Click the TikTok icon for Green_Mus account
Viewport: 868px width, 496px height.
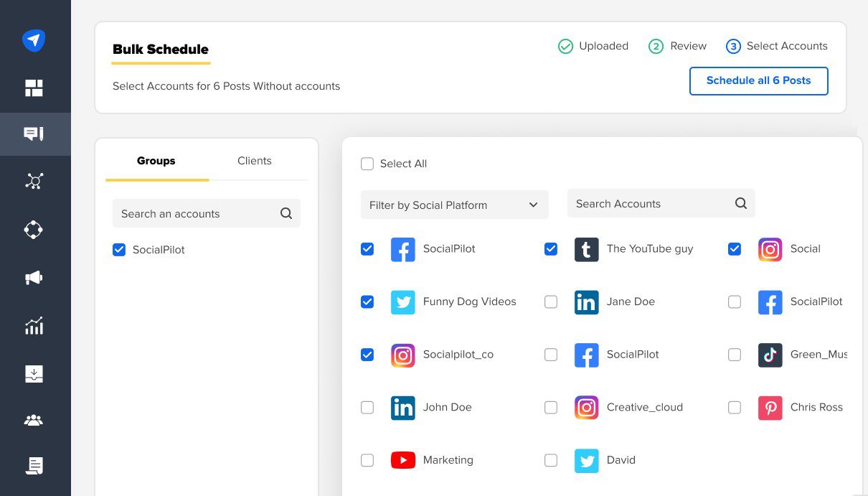point(770,355)
